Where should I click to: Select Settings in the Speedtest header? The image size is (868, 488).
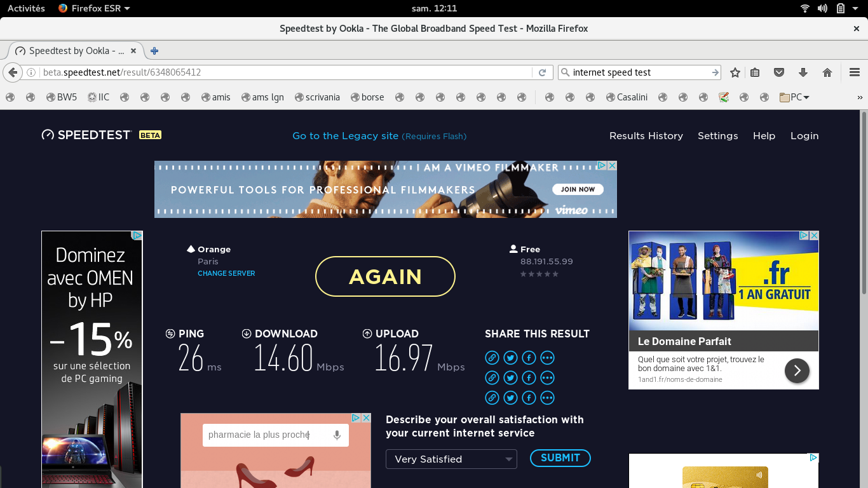pos(717,136)
